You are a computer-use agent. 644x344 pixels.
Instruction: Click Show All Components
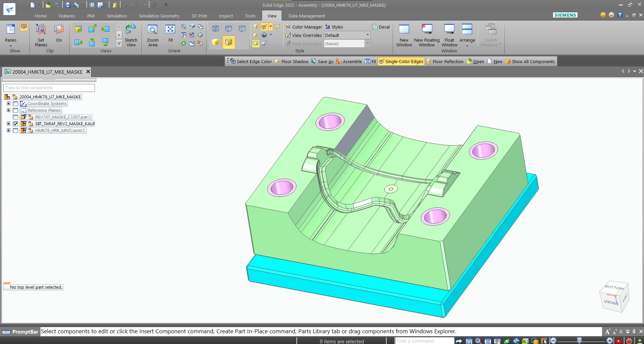530,61
